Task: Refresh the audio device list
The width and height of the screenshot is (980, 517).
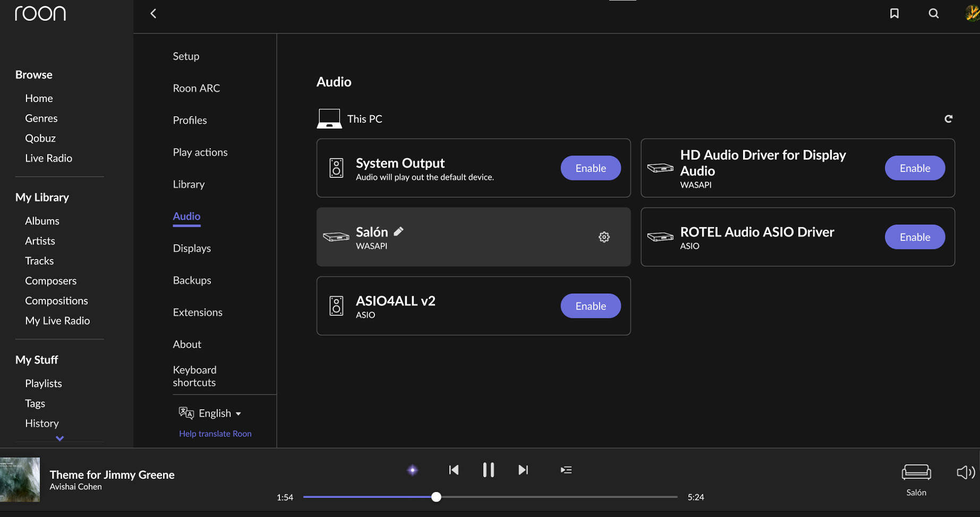Action: point(948,119)
